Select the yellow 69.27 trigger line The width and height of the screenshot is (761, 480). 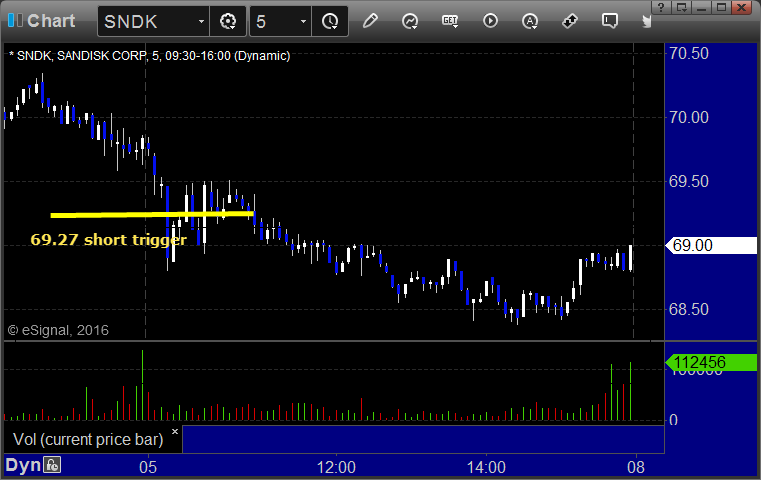coord(152,214)
